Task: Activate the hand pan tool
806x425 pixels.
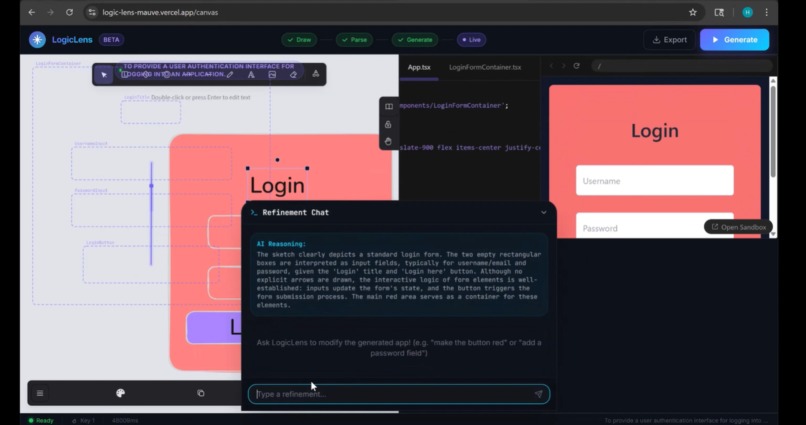Action: coord(388,141)
